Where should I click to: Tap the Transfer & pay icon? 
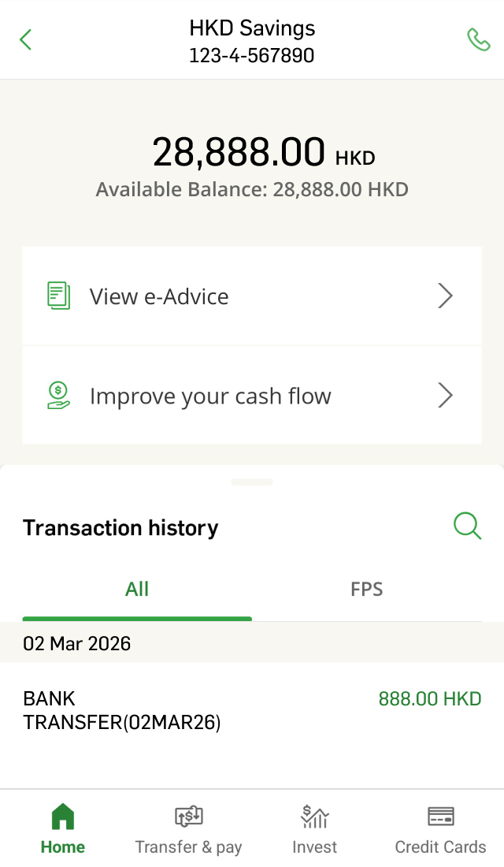tap(188, 817)
